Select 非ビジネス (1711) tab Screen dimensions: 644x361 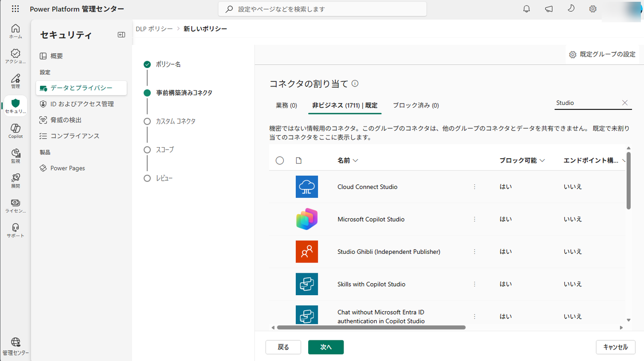(345, 105)
